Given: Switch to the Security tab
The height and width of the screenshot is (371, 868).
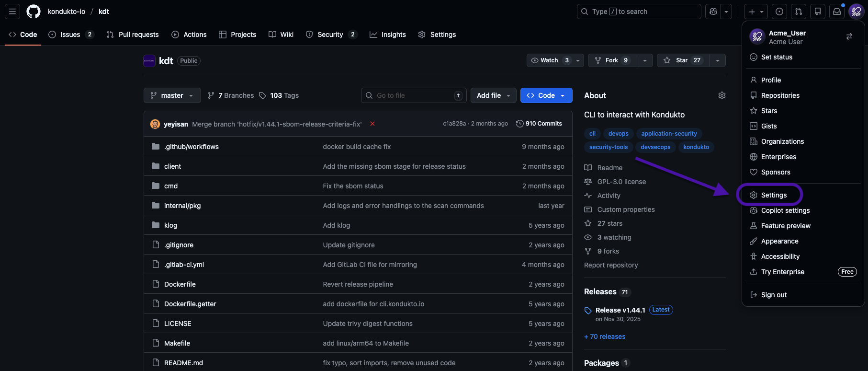Looking at the screenshot, I should click(x=331, y=35).
